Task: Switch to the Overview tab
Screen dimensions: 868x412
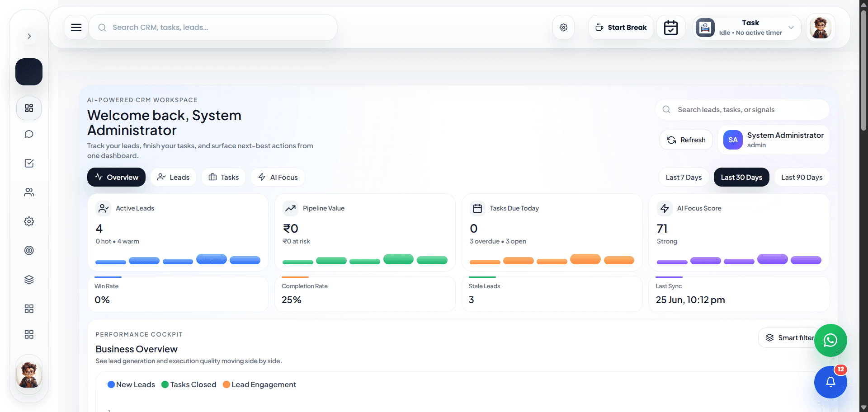Action: (116, 177)
